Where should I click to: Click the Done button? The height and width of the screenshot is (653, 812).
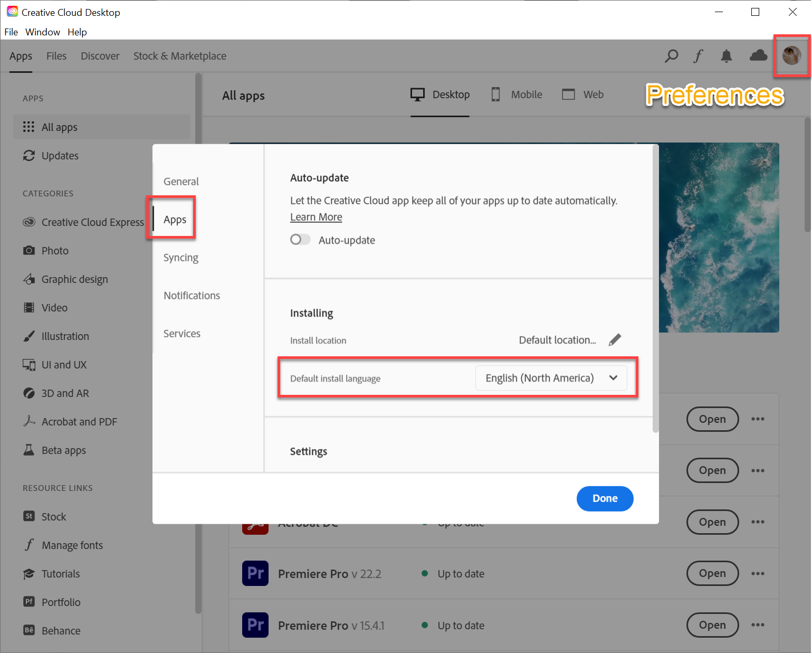pos(605,498)
